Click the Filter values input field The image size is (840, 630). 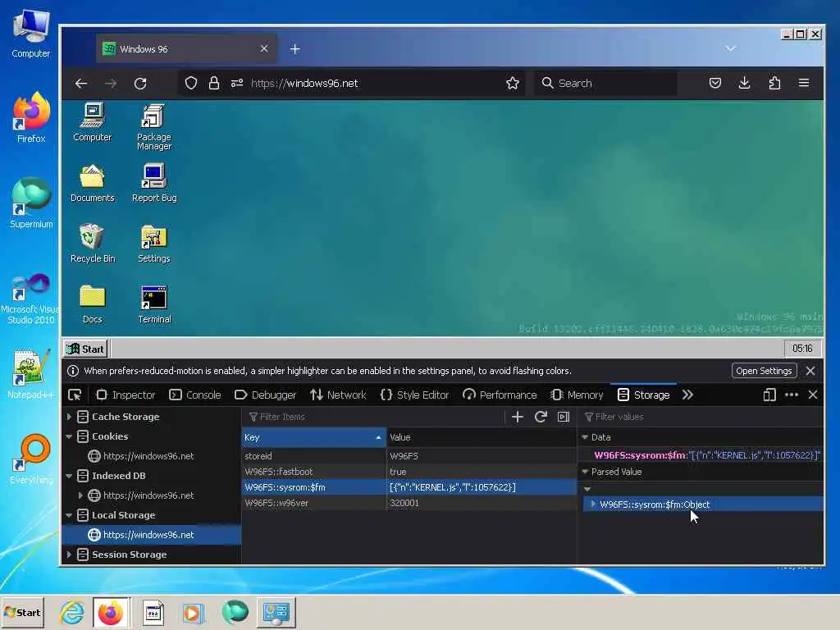(702, 417)
